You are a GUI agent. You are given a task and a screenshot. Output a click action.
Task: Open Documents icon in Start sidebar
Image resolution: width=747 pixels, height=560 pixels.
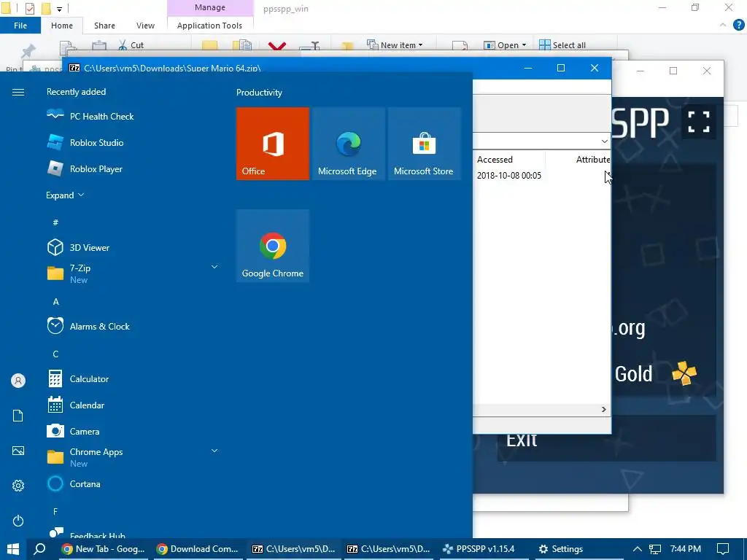[x=18, y=416]
